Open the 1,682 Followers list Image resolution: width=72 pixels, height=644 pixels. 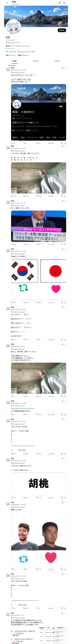23,55
